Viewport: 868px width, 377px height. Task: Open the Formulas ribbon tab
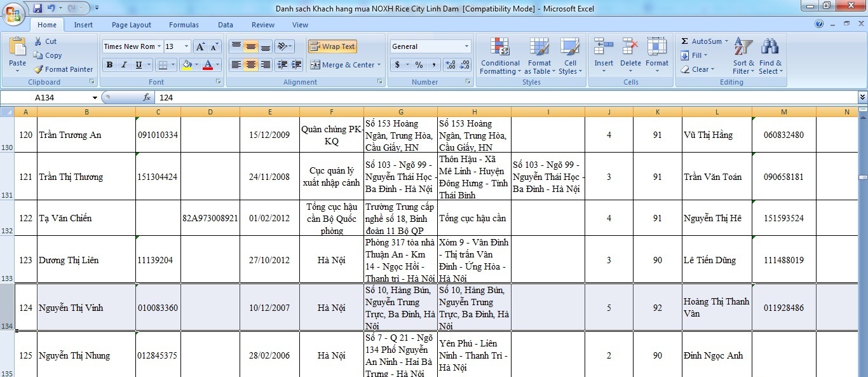pos(184,25)
